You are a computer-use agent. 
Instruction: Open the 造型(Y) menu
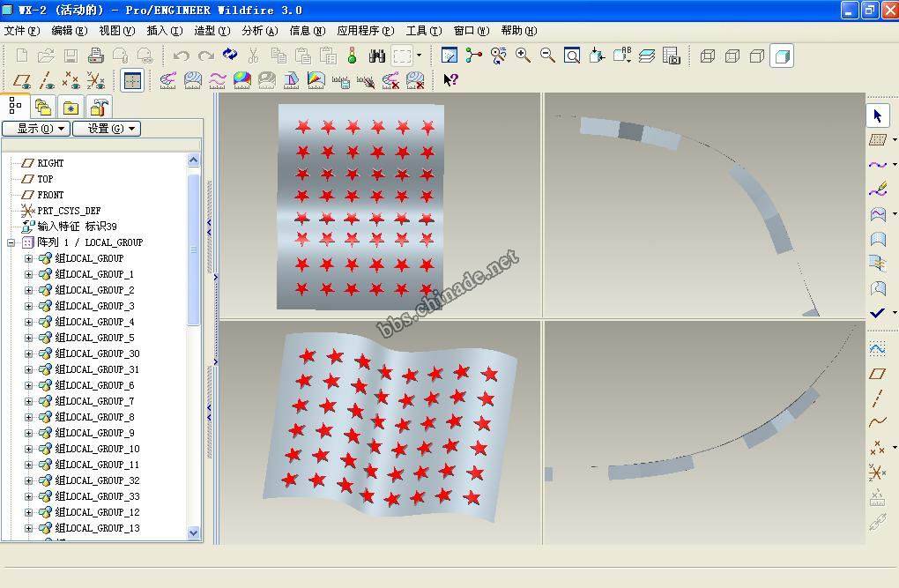(x=212, y=30)
